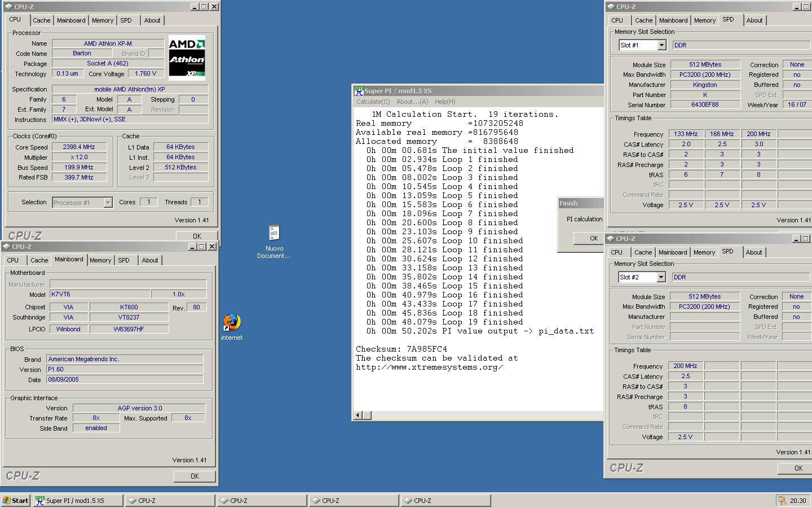This screenshot has width=812, height=508.
Task: Open the About...(A) menu in Super PI
Action: coord(412,102)
